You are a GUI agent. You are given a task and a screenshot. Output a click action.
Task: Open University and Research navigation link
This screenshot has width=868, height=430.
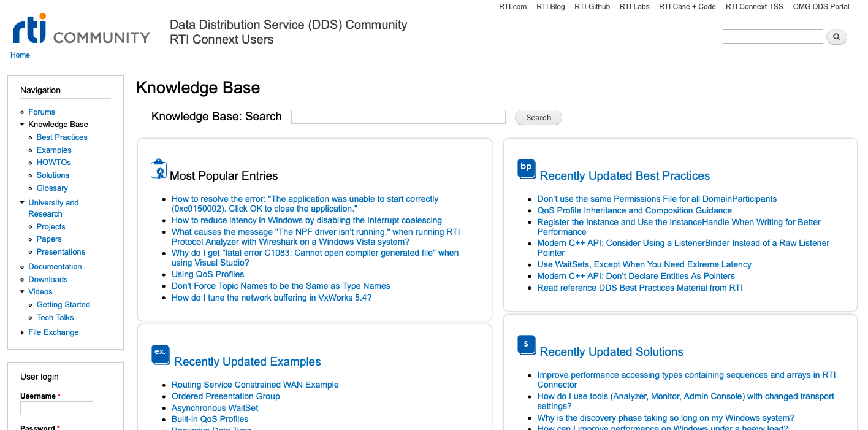pyautogui.click(x=53, y=209)
